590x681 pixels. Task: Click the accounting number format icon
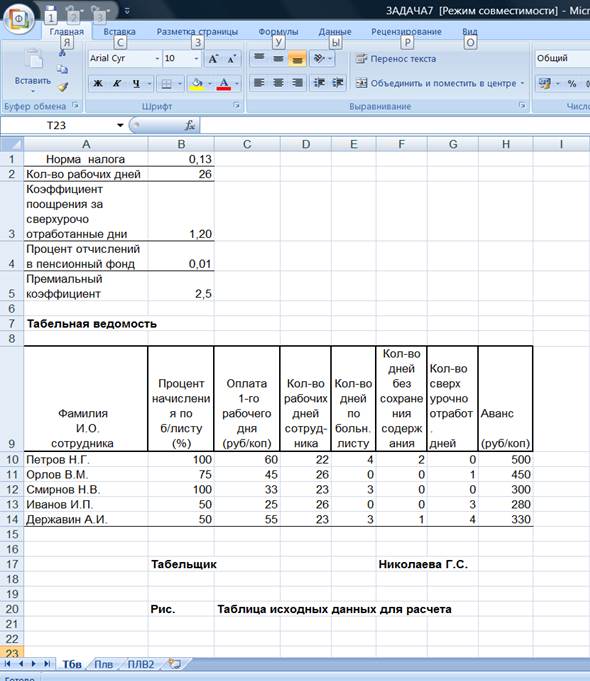pos(544,83)
